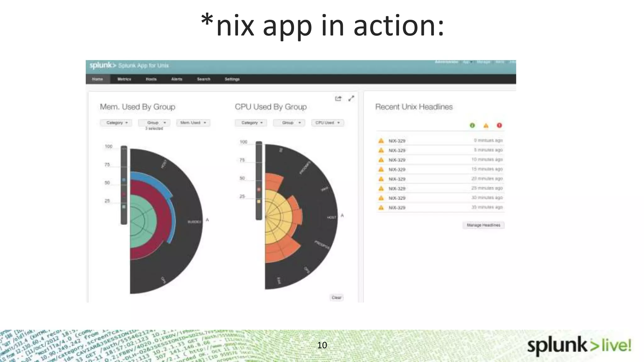Open Category dropdown under Mem. Used By Group
Image resolution: width=644 pixels, height=362 pixels.
116,123
